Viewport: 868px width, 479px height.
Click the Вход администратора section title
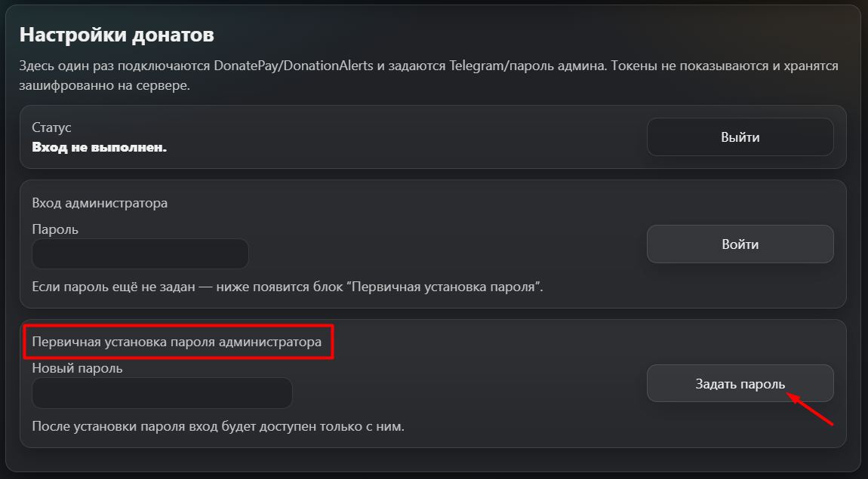[100, 203]
